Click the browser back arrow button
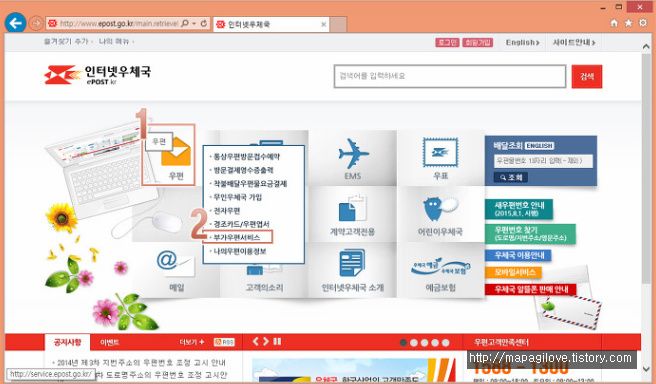Viewport: 656px width, 384px height. [15, 23]
